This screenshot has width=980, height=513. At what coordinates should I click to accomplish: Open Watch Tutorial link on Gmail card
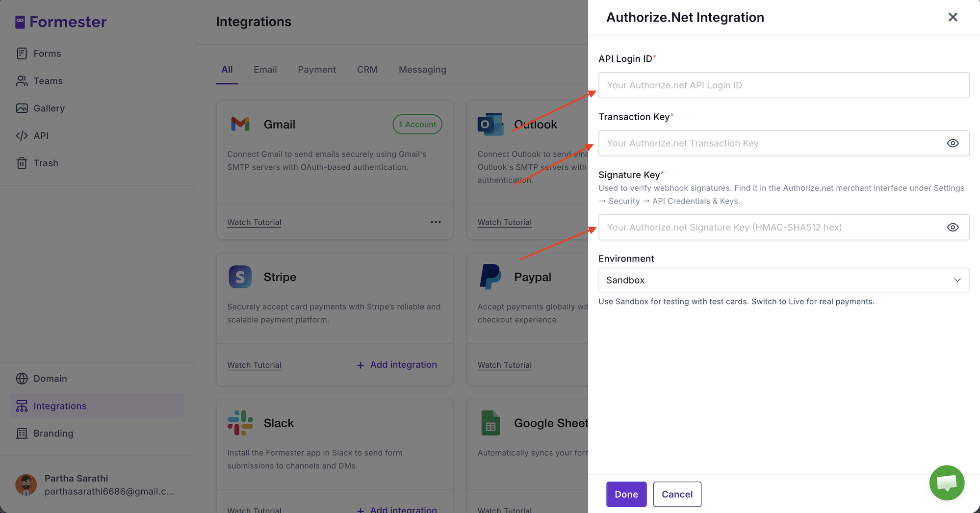(254, 222)
